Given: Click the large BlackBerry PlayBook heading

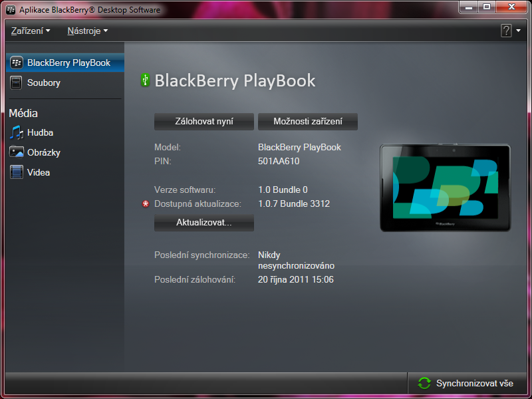Looking at the screenshot, I should tap(235, 80).
